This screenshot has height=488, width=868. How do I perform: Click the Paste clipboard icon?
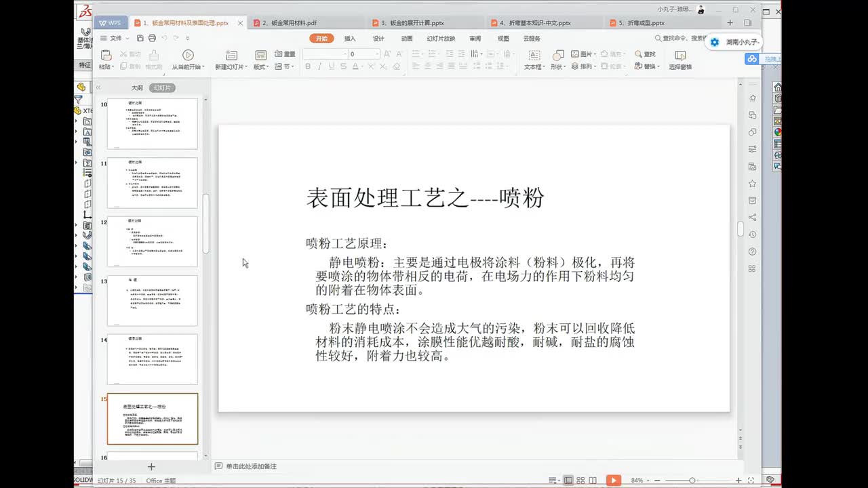click(106, 55)
